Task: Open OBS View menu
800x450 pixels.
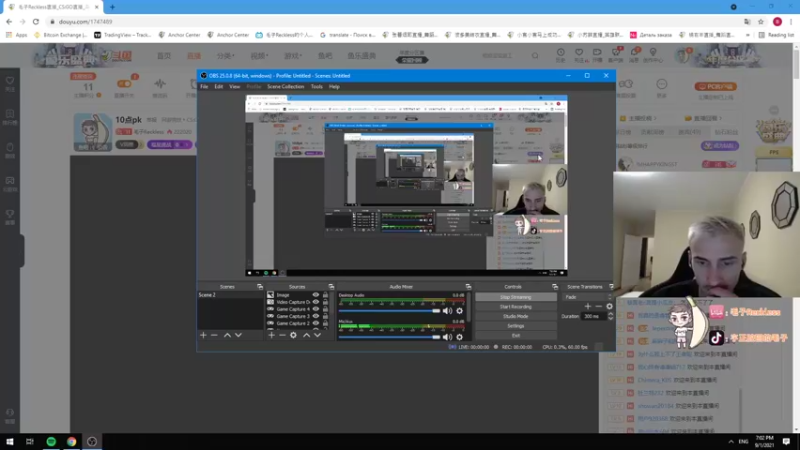Action: 234,87
